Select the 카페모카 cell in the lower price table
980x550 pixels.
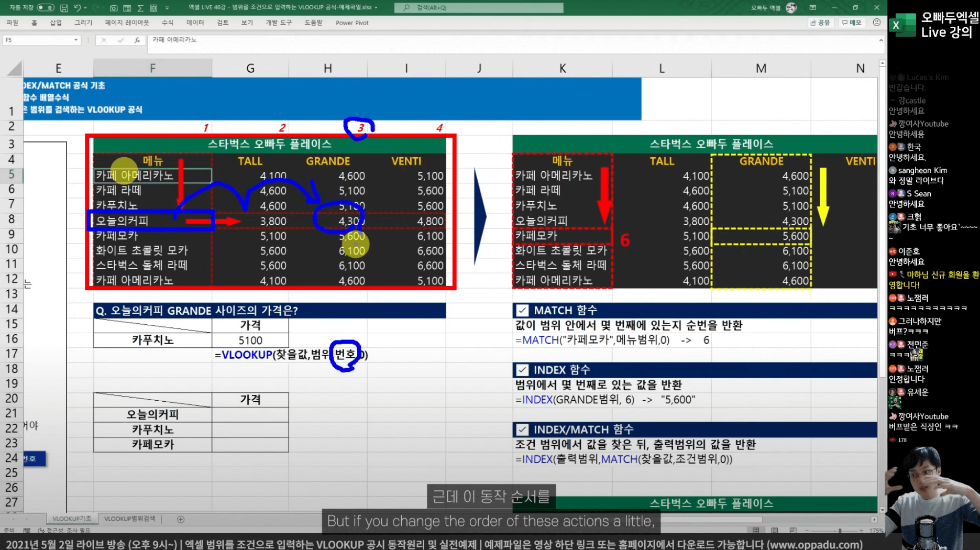[152, 444]
